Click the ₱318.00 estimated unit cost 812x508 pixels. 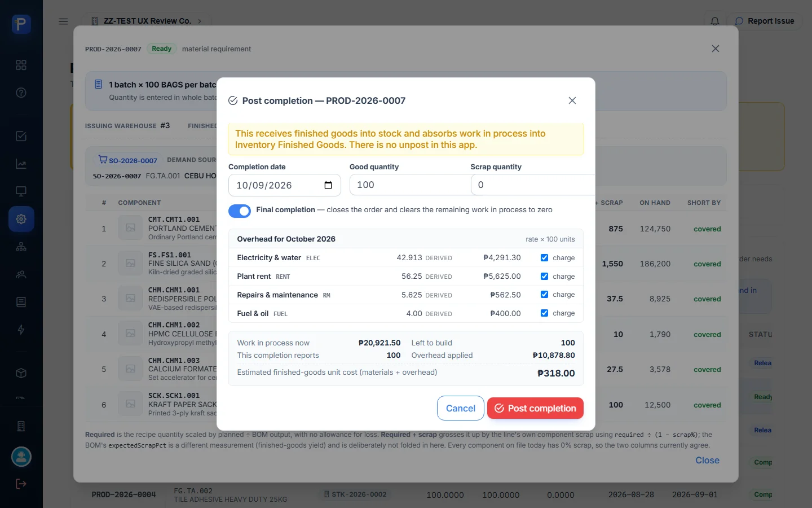556,373
